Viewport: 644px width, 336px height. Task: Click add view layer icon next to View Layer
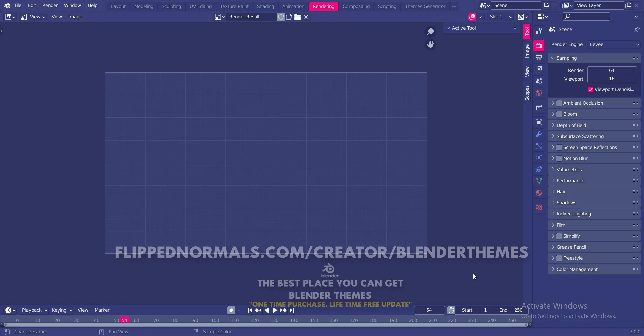pyautogui.click(x=628, y=5)
